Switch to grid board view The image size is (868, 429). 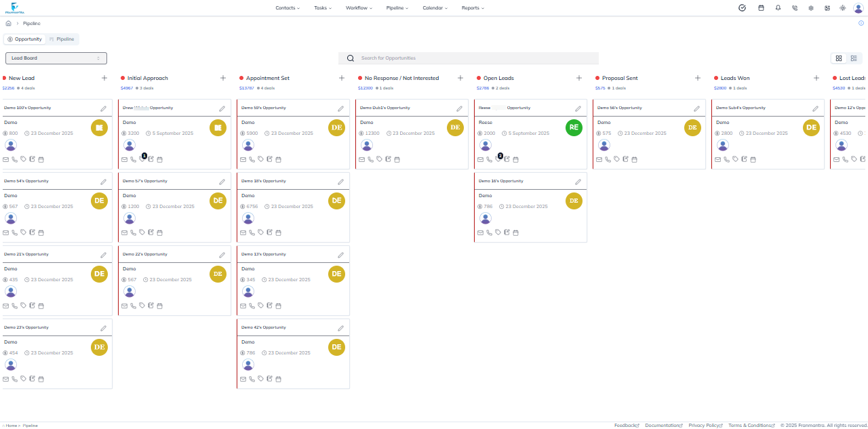click(839, 58)
